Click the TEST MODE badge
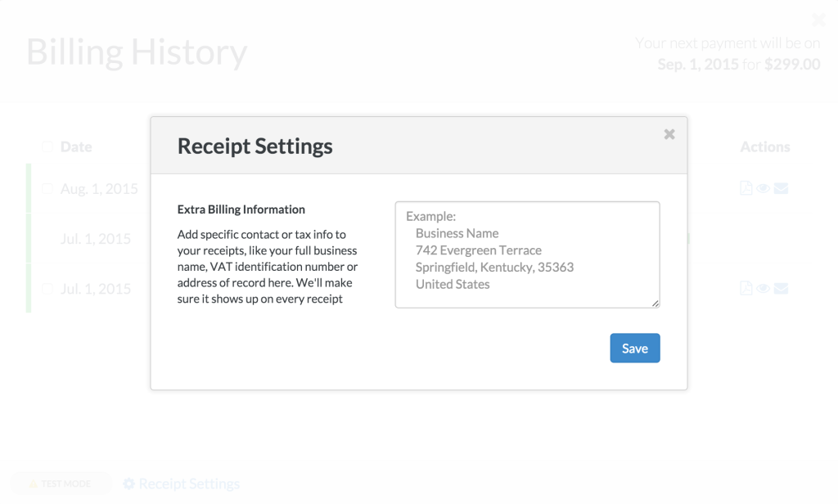Viewport: 838px width, 504px height. point(61,484)
